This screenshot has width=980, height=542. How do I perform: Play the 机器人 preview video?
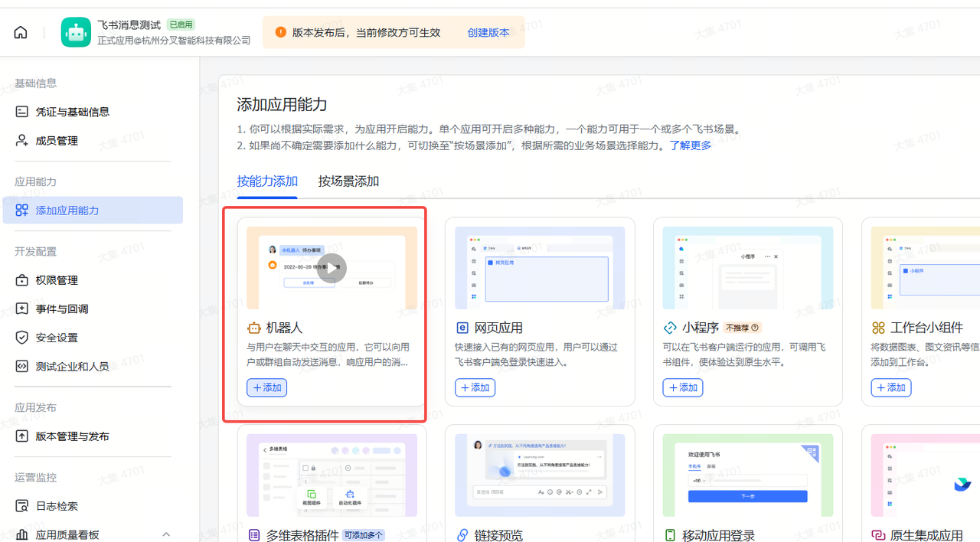(x=332, y=268)
